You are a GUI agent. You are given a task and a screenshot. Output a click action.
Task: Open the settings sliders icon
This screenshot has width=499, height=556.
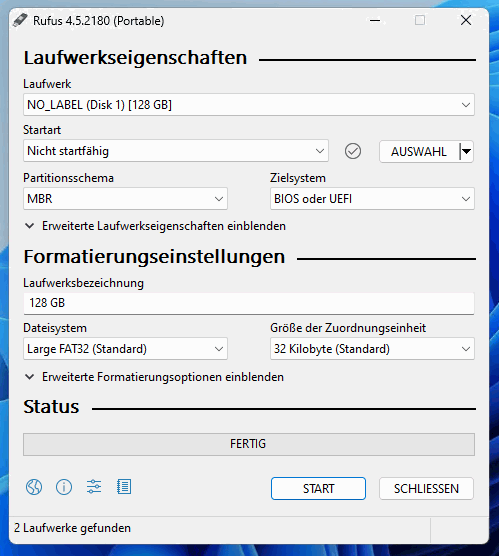pos(94,487)
